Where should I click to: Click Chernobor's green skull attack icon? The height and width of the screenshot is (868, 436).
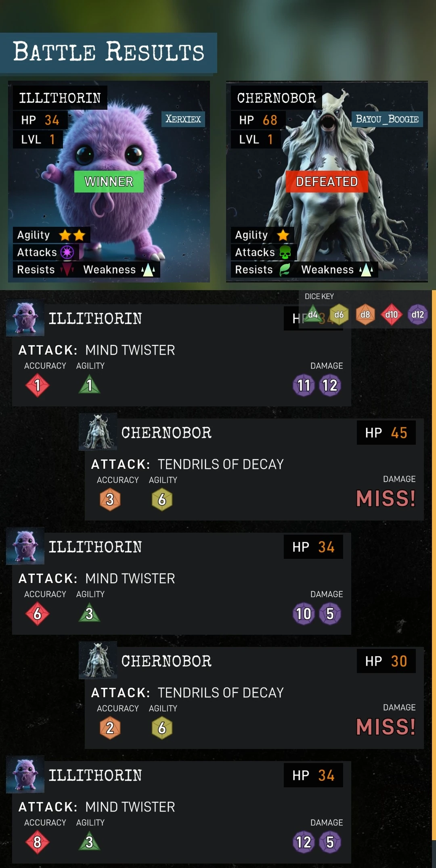pos(285,253)
